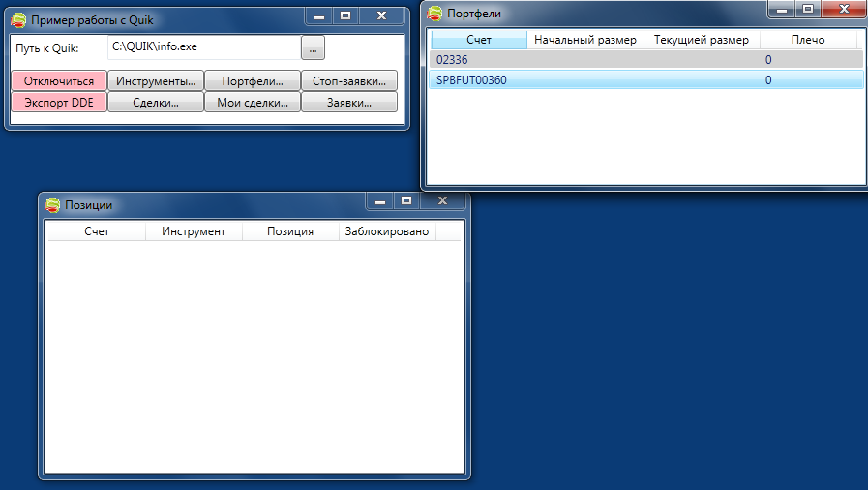Image resolution: width=868 pixels, height=490 pixels.
Task: Open the Стоп-заявки... window
Action: (349, 80)
